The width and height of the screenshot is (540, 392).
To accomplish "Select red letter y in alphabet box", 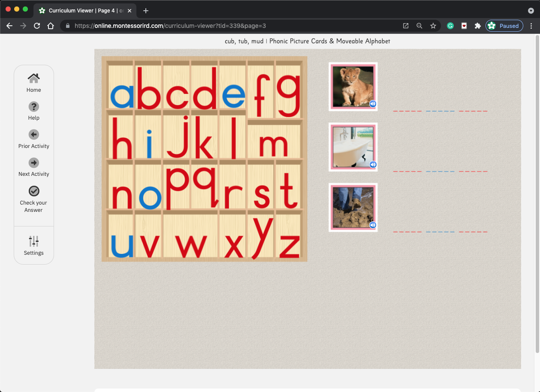I will click(x=262, y=238).
